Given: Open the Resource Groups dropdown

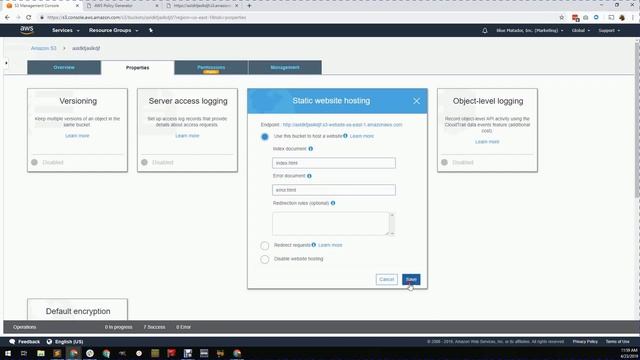Looking at the screenshot, I should pyautogui.click(x=113, y=31).
